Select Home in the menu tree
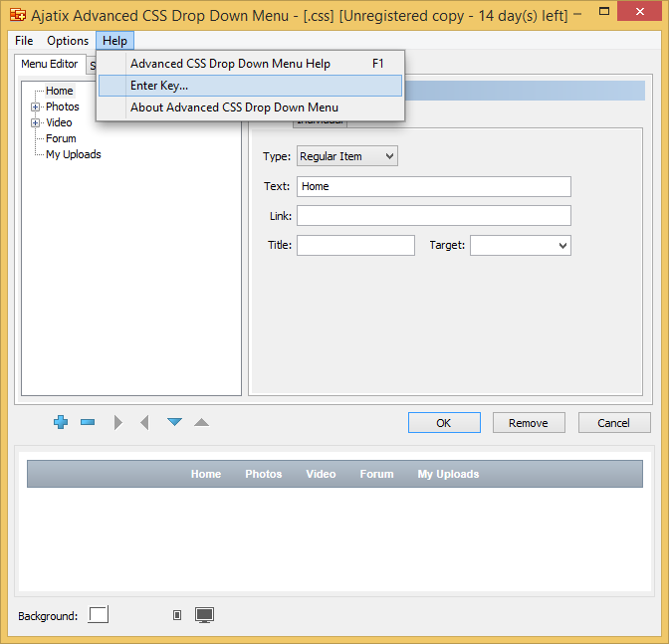 [x=60, y=91]
